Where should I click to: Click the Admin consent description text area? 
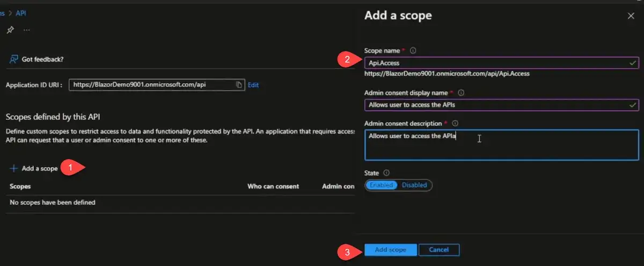[501, 145]
